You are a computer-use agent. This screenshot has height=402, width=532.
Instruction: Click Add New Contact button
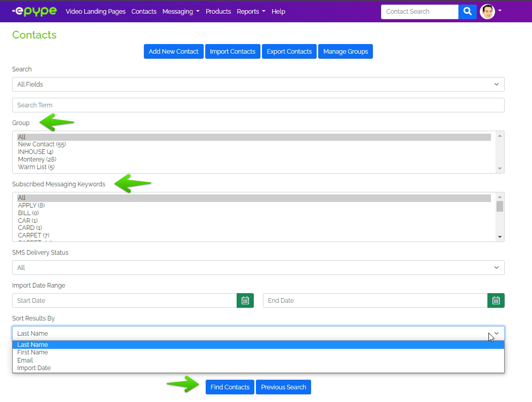[x=173, y=52]
